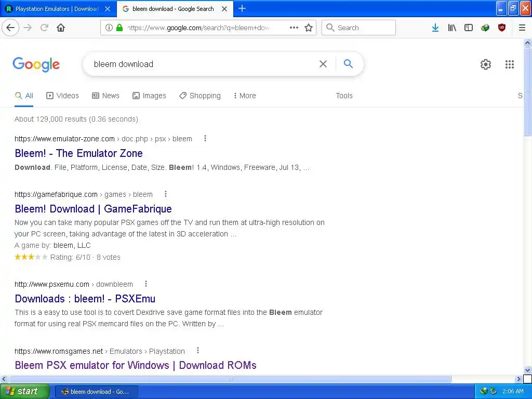Click the romsgames.net result URL
Screen dimensions: 532x399
100,351
